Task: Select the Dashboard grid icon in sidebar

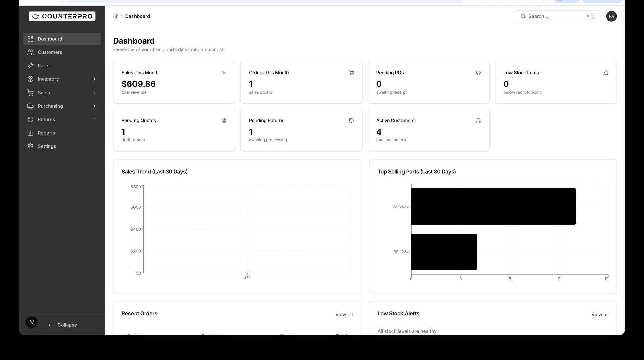Action: [30, 39]
